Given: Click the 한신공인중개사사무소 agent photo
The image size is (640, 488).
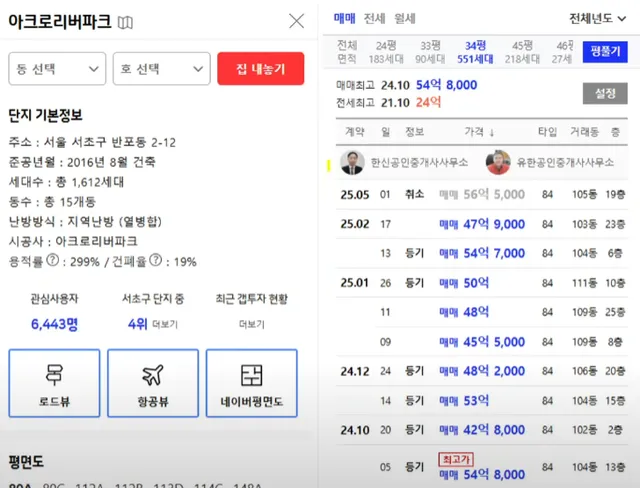Looking at the screenshot, I should click(x=352, y=162).
